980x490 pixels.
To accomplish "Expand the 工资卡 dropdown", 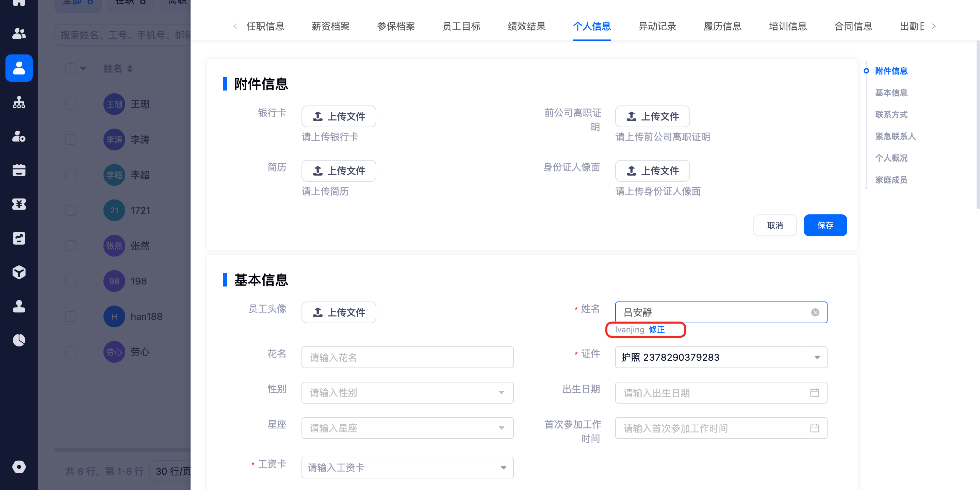I will (x=407, y=467).
